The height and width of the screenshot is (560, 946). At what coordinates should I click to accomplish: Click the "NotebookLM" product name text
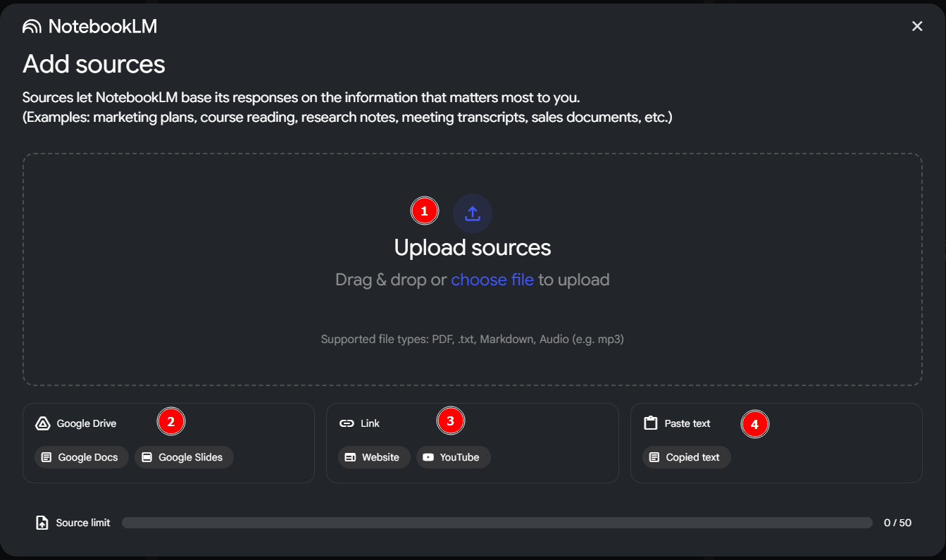coord(103,27)
